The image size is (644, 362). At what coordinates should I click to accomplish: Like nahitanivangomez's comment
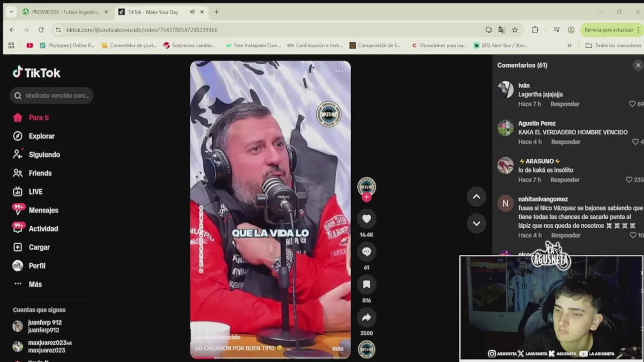click(633, 235)
